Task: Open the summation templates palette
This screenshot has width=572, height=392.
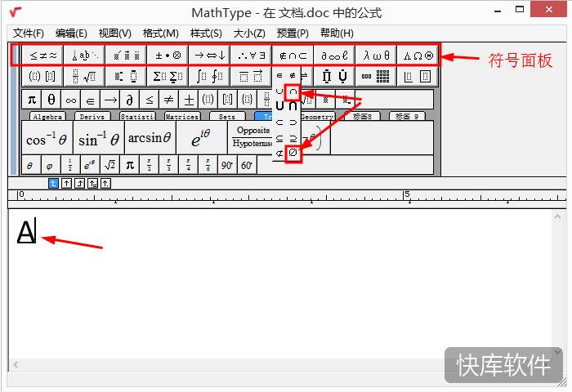Action: [x=168, y=77]
